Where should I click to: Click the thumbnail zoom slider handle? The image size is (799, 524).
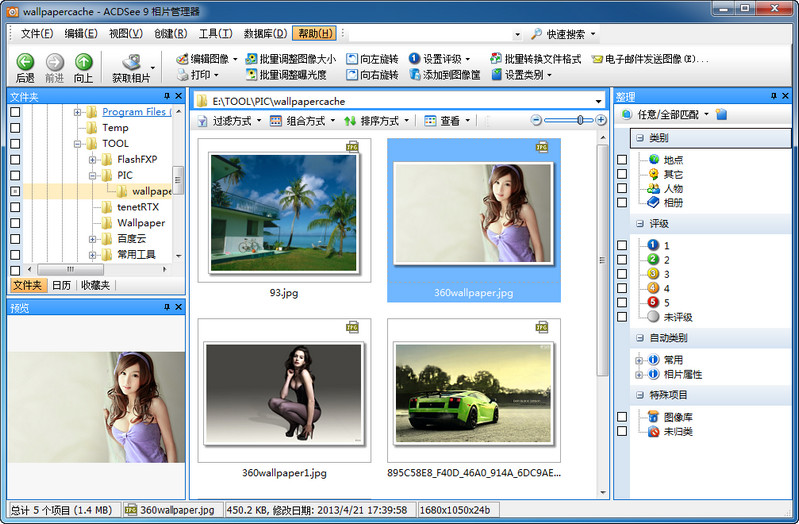pyautogui.click(x=578, y=120)
